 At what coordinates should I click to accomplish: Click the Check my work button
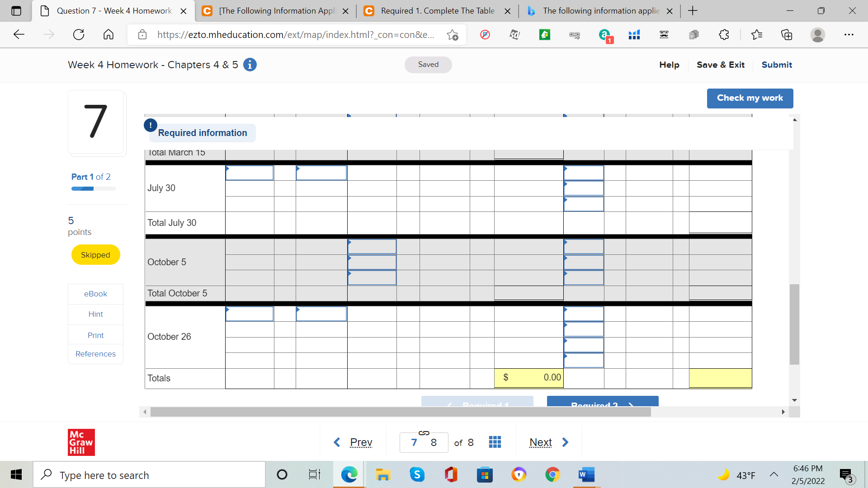tap(750, 98)
